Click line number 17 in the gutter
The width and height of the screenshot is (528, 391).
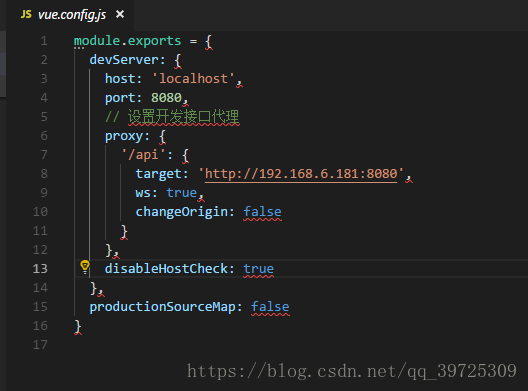tap(40, 345)
